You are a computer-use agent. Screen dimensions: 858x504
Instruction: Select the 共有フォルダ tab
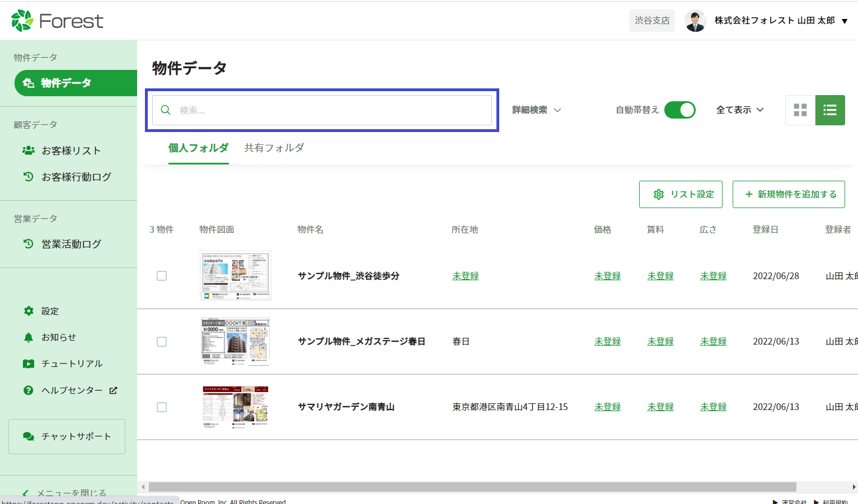tap(274, 148)
